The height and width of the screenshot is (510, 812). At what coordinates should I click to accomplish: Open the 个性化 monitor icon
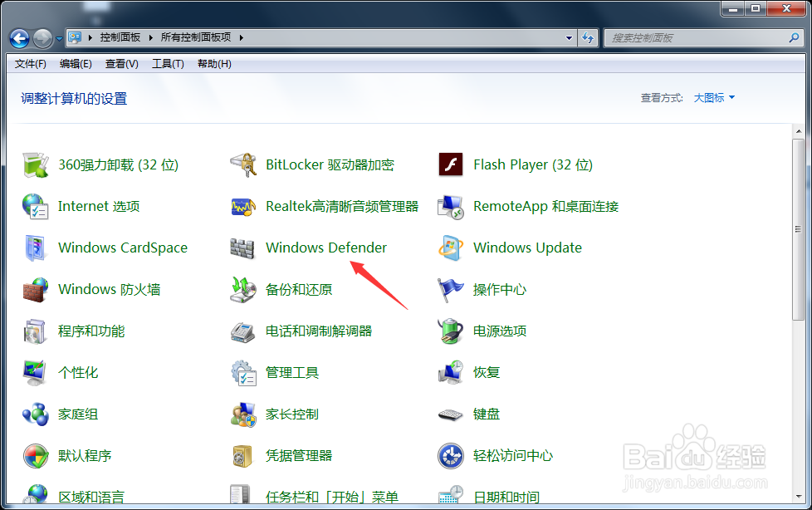pos(35,373)
